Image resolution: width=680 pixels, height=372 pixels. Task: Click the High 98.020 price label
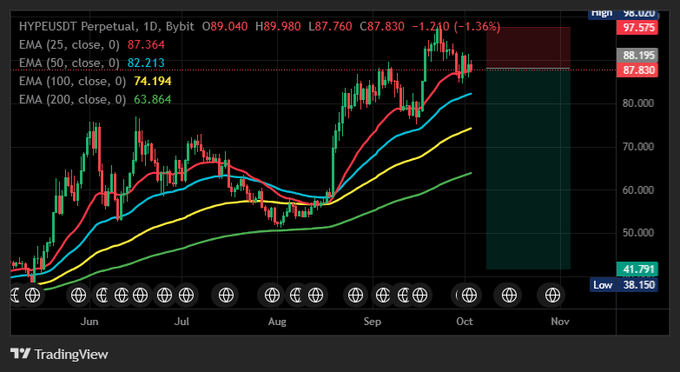[623, 14]
